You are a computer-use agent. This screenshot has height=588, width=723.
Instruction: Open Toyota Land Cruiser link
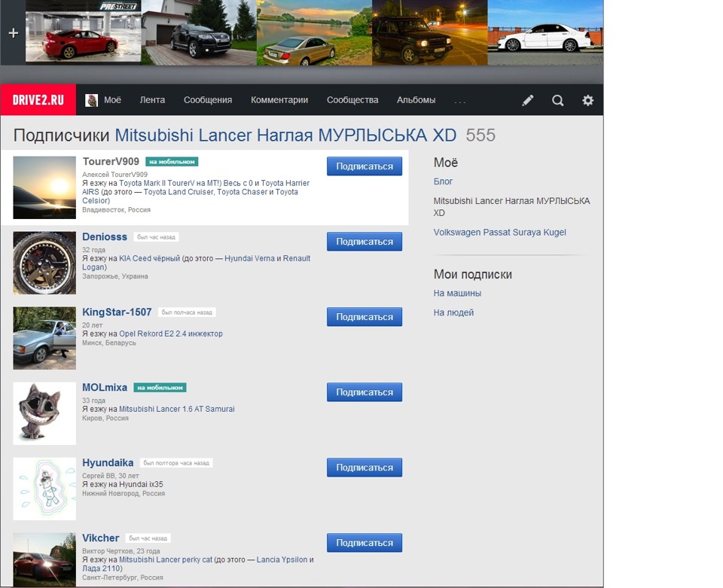178,192
